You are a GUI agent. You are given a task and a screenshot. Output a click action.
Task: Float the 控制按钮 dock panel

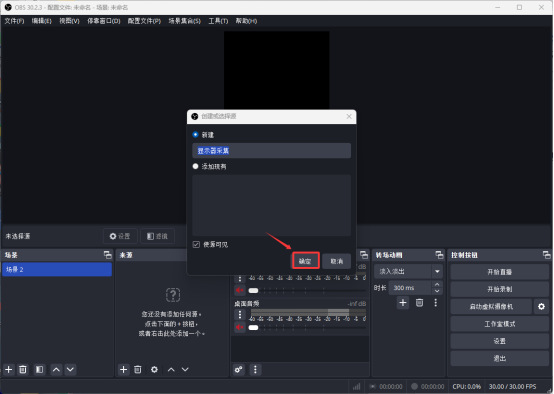pyautogui.click(x=546, y=255)
